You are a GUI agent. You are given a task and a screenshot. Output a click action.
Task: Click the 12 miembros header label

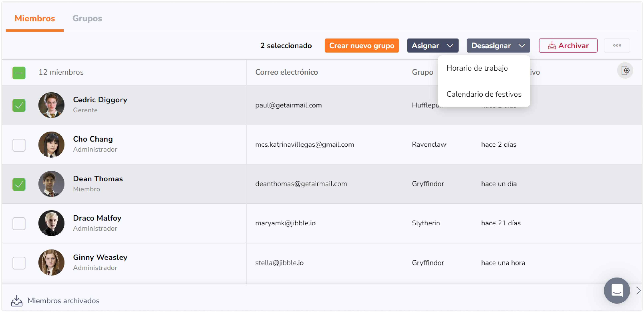[x=61, y=72]
